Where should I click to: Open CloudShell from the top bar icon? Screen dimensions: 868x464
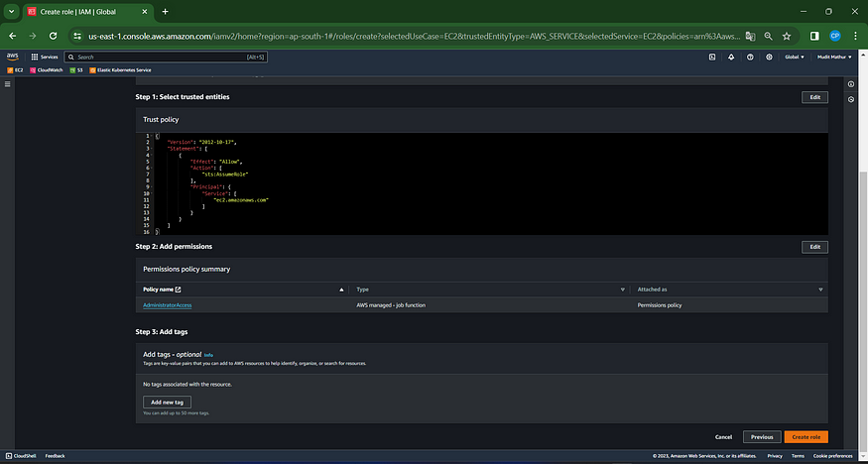click(712, 57)
